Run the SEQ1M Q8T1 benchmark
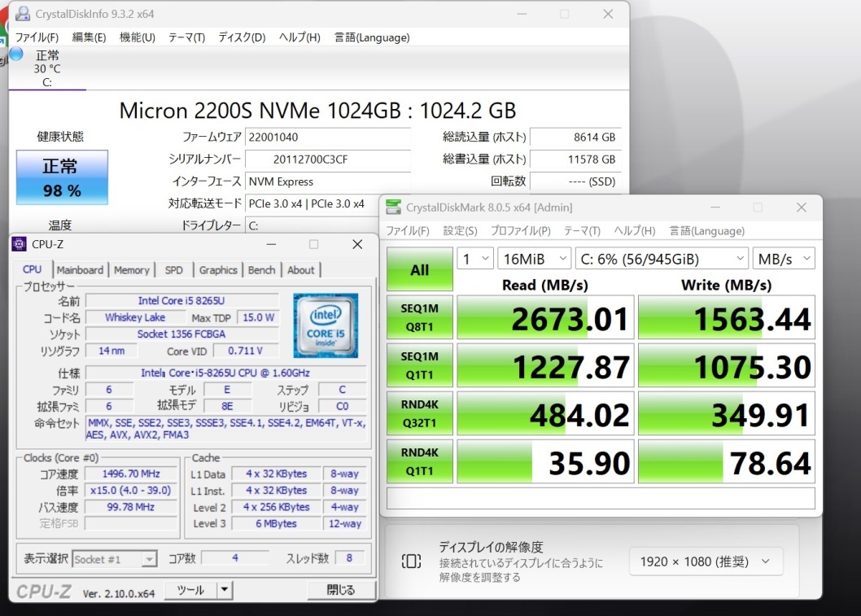The width and height of the screenshot is (861, 616). click(x=420, y=317)
